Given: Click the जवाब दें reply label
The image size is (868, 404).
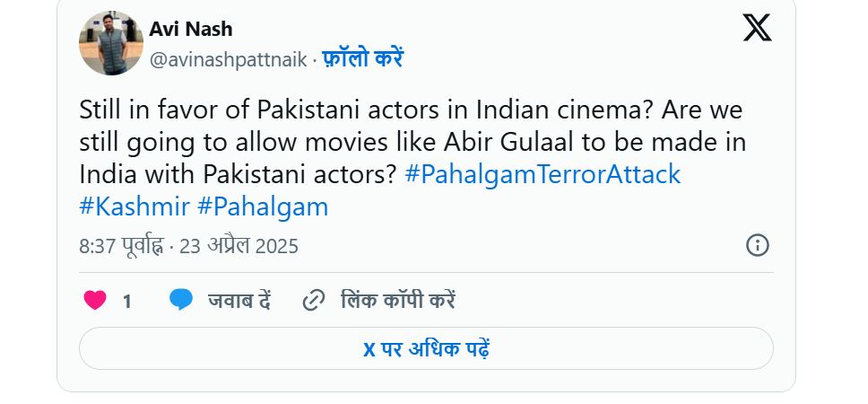Looking at the screenshot, I should [239, 301].
